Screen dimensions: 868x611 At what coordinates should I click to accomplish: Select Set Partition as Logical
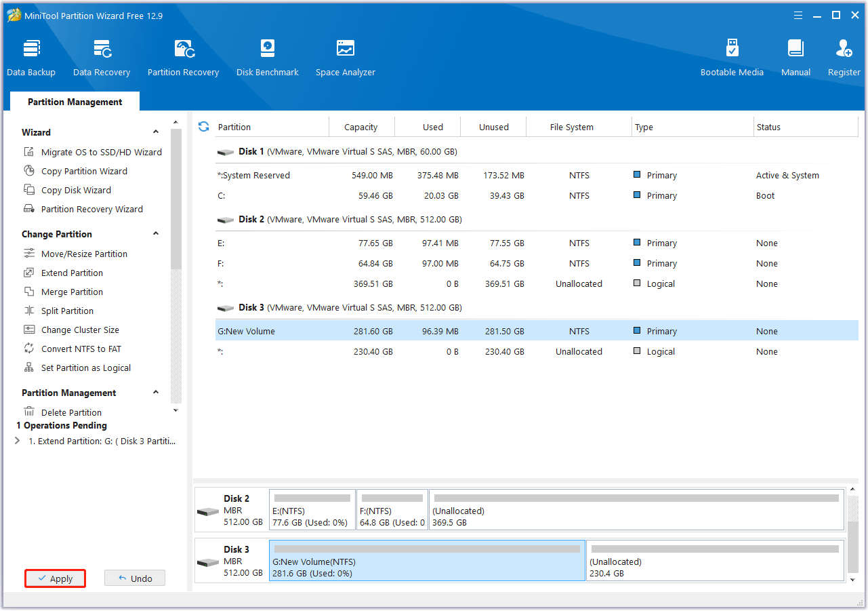[77, 368]
